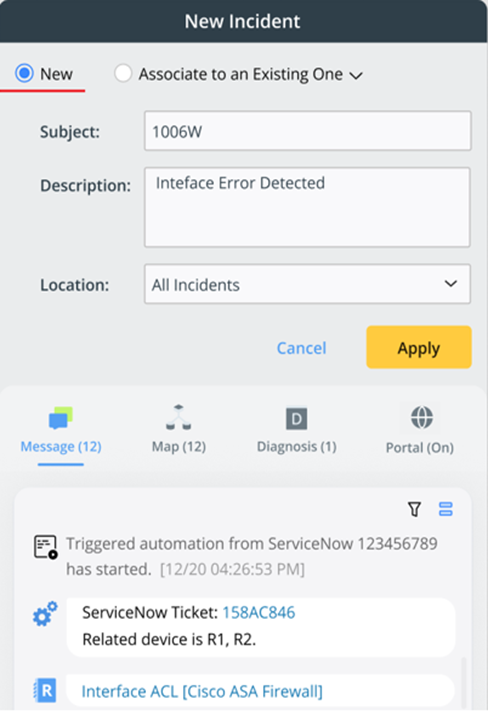488x714 pixels.
Task: Select Associate to an Existing One radio
Action: 123,73
